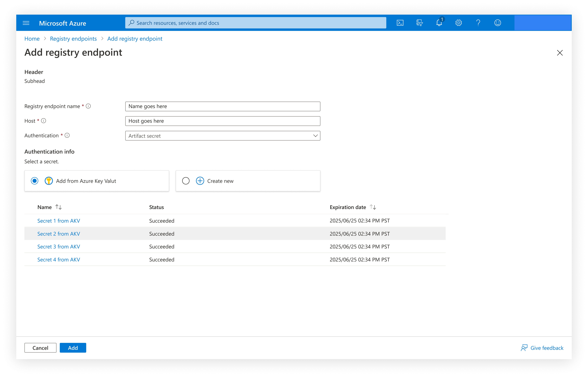The width and height of the screenshot is (588, 377).
Task: Sort table by Name arrows
Action: click(59, 207)
